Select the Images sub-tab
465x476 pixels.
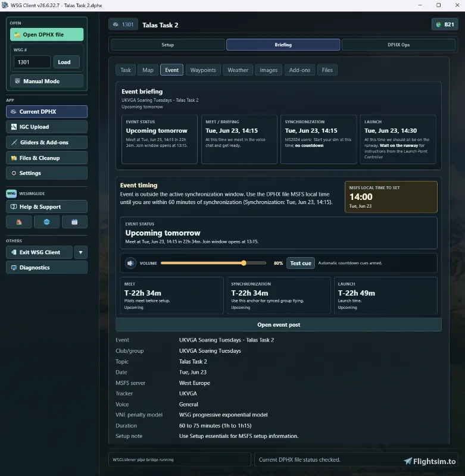pos(269,70)
